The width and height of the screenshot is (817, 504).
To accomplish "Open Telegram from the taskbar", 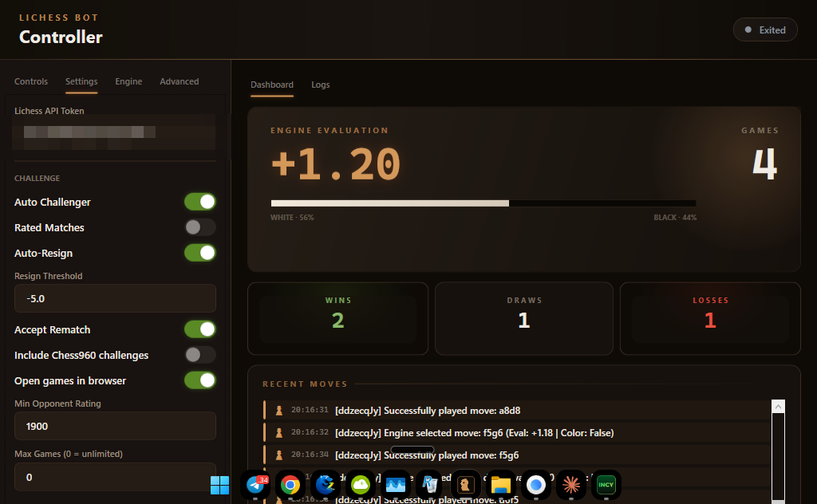I will pyautogui.click(x=256, y=485).
